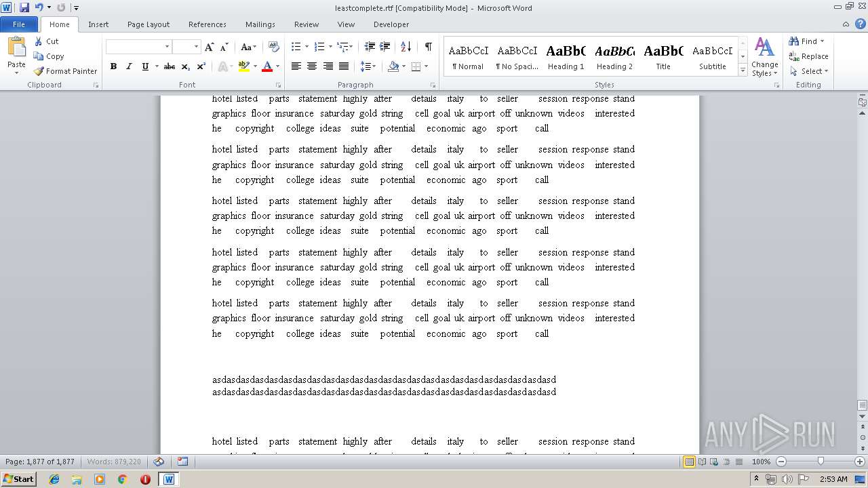Center the paragraph text
Image resolution: width=868 pixels, height=488 pixels.
pos(312,66)
